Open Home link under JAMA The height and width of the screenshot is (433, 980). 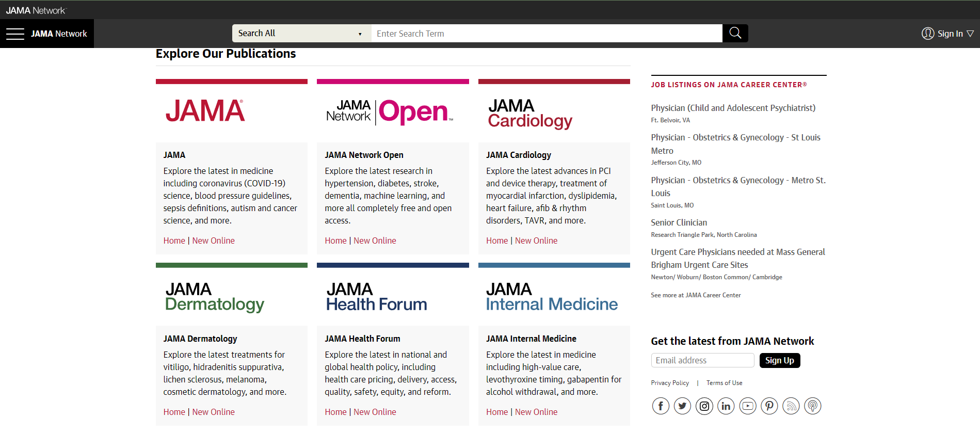174,240
